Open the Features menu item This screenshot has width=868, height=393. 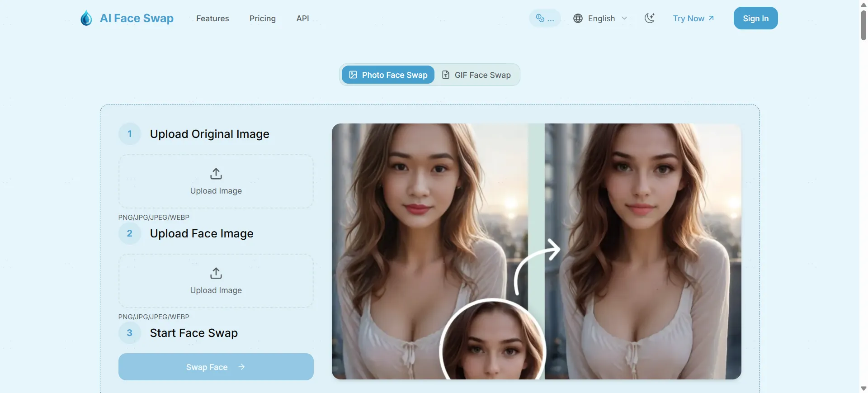[212, 19]
